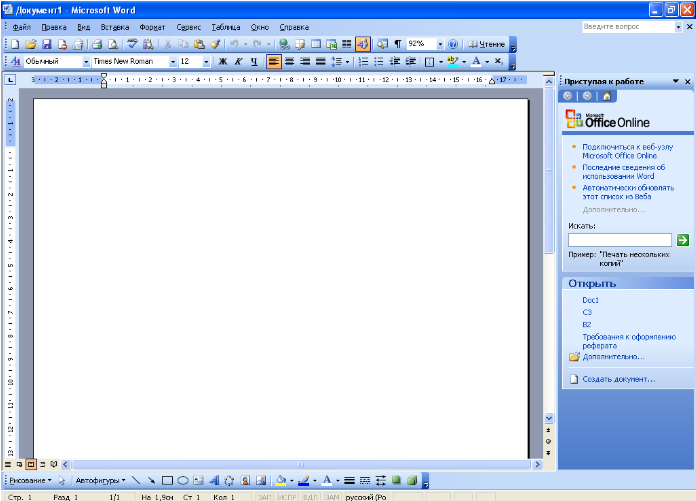Toggle Justify paragraph alignment
Viewport: 696px width, 501px height.
coord(320,61)
